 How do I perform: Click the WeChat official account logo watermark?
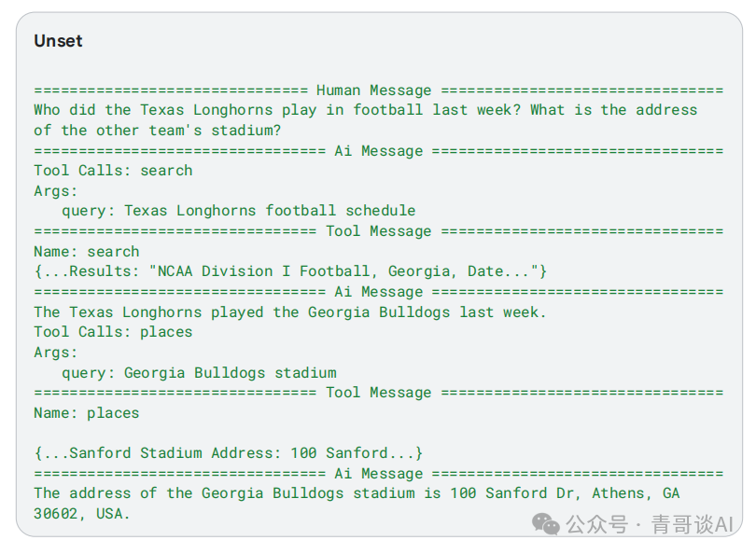pos(546,524)
